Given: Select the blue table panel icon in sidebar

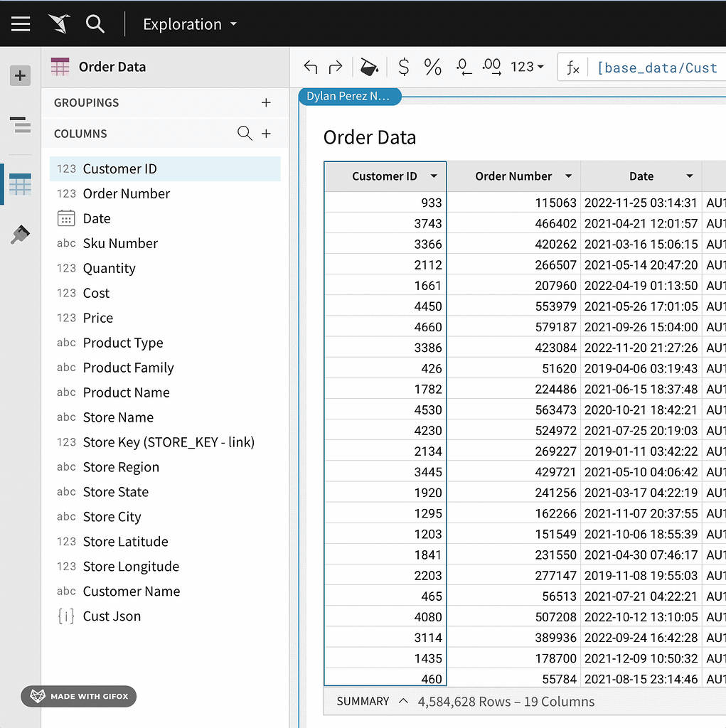Looking at the screenshot, I should click(x=20, y=184).
